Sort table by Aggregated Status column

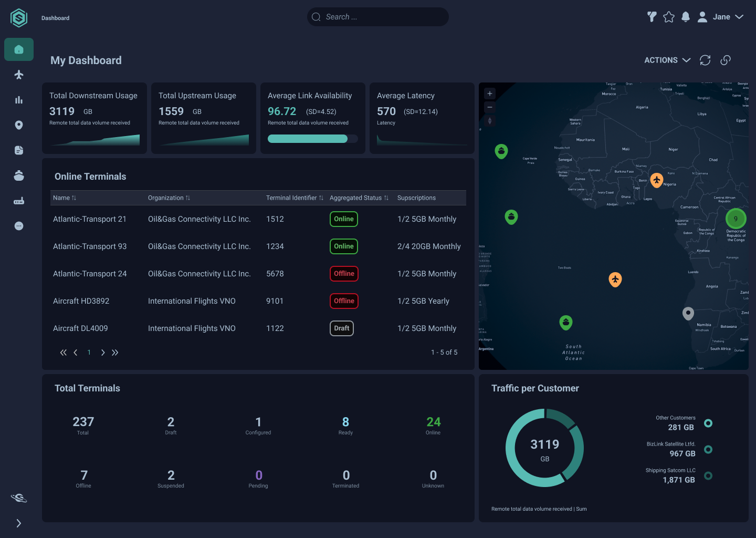point(359,198)
